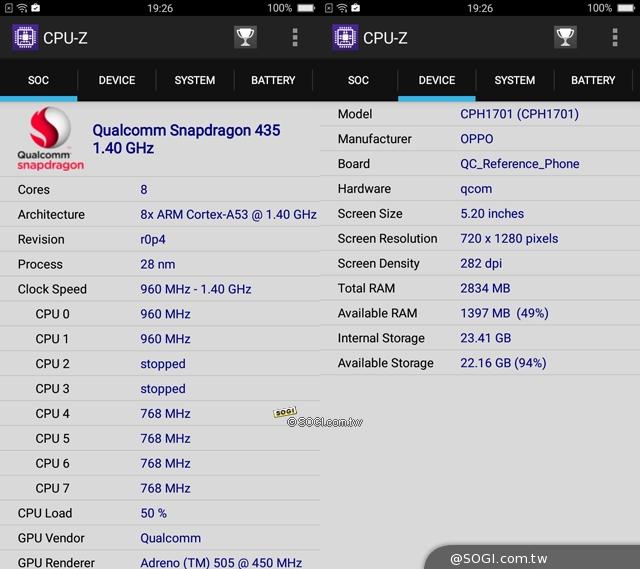Tap Board value QC_Reference_Phone
This screenshot has width=640, height=569.
pos(520,164)
